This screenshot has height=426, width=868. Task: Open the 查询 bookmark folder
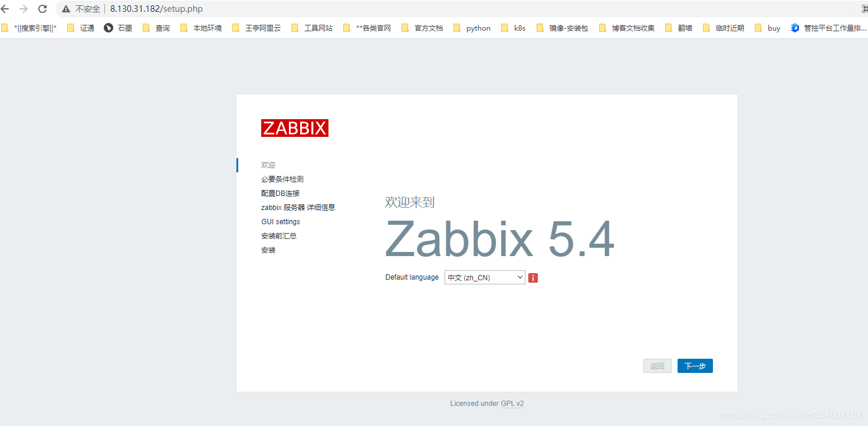pos(156,28)
